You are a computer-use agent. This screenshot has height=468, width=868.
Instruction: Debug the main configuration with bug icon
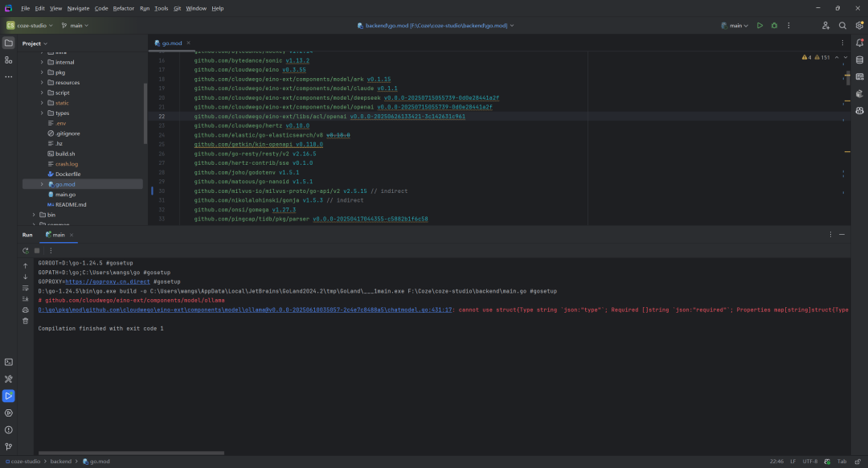coord(775,26)
